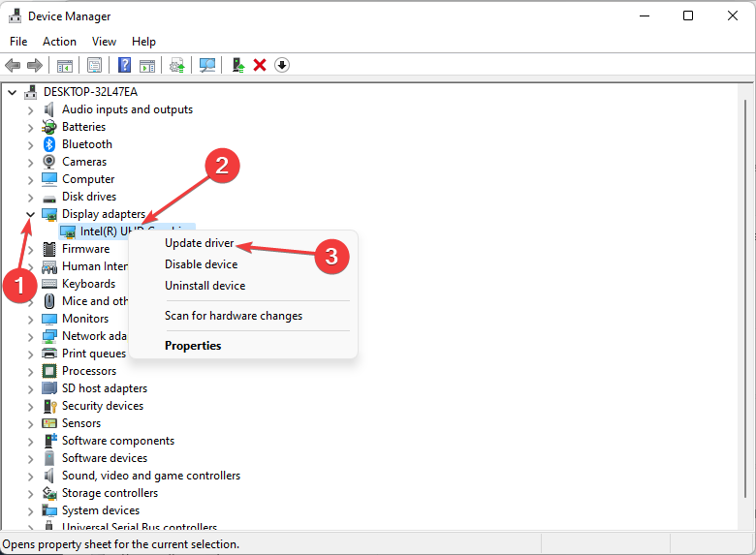Image resolution: width=756 pixels, height=555 pixels.
Task: Open the File menu
Action: (x=18, y=42)
